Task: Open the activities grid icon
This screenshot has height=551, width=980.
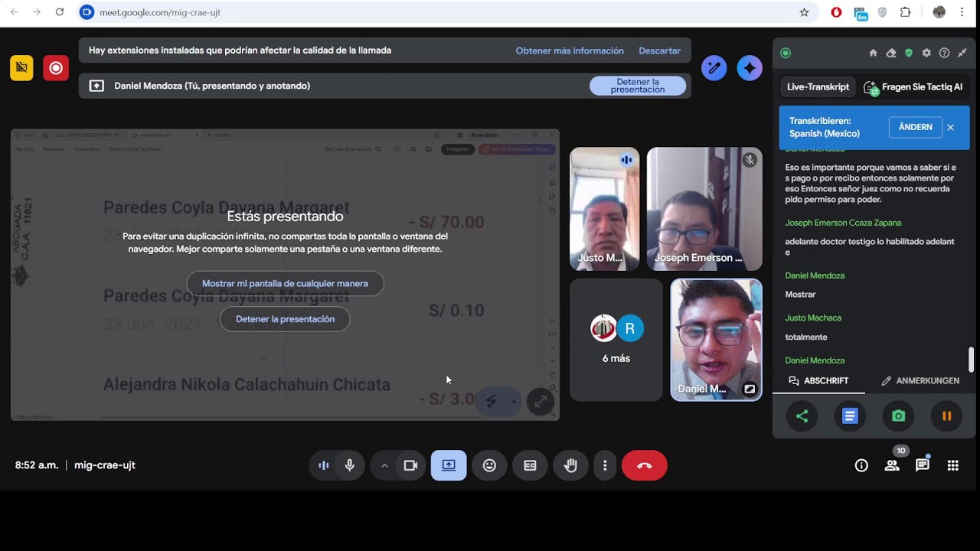Action: coord(953,465)
